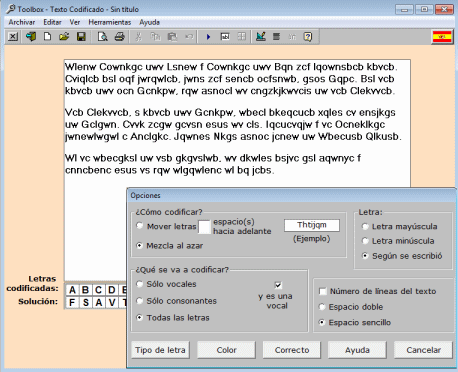The height and width of the screenshot is (372, 458).
Task: Choose Espacio doble radio button
Action: (x=322, y=307)
